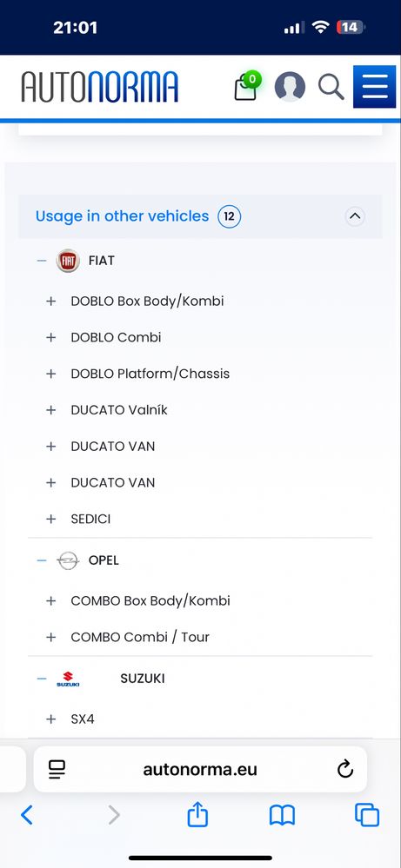Expand the SEDICI model entry

[x=51, y=519]
